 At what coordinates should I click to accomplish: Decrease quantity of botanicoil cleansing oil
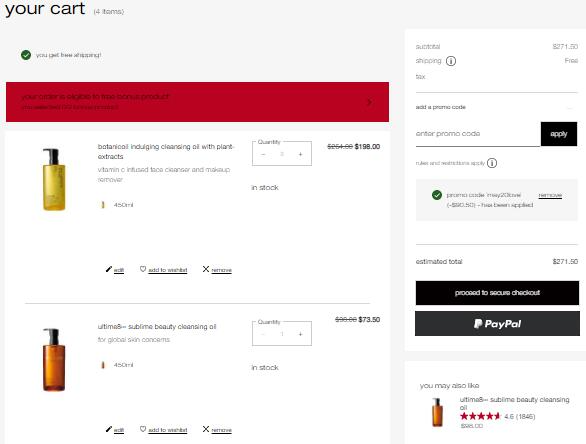point(263,154)
